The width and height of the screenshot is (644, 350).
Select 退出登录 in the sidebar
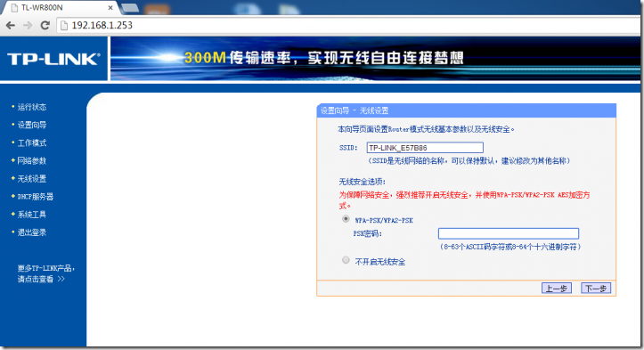pos(32,232)
